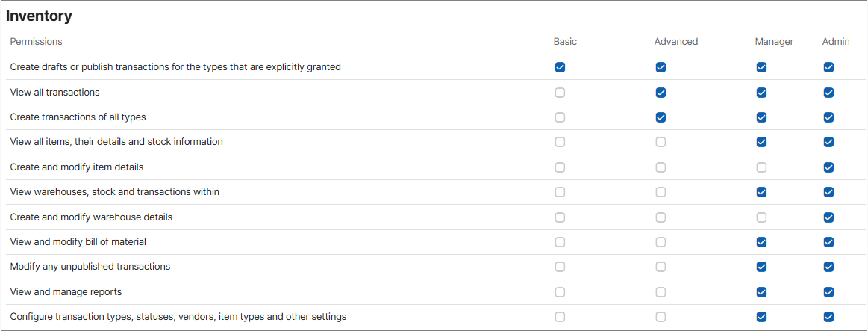868x331 pixels.
Task: Enable Basic for Create transactions of all types
Action: (x=560, y=117)
